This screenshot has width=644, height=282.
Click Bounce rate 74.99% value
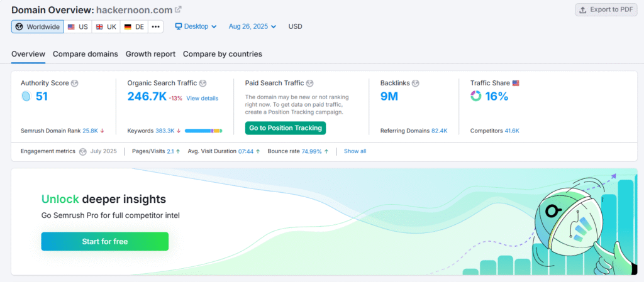click(312, 151)
